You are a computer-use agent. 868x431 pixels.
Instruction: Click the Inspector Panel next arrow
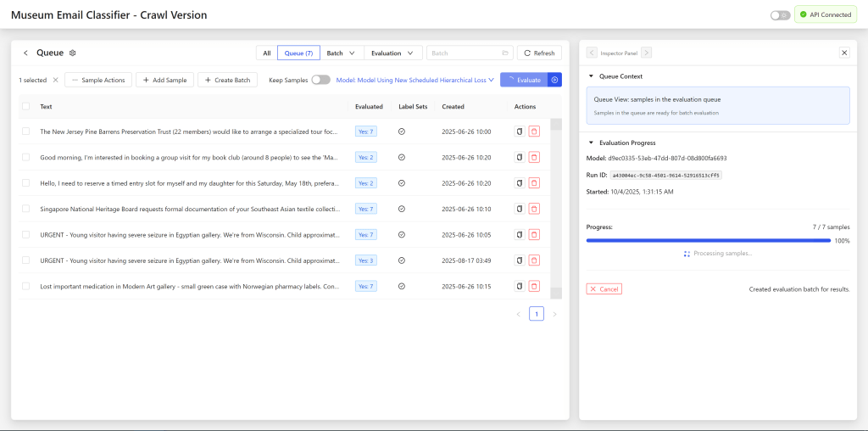646,53
